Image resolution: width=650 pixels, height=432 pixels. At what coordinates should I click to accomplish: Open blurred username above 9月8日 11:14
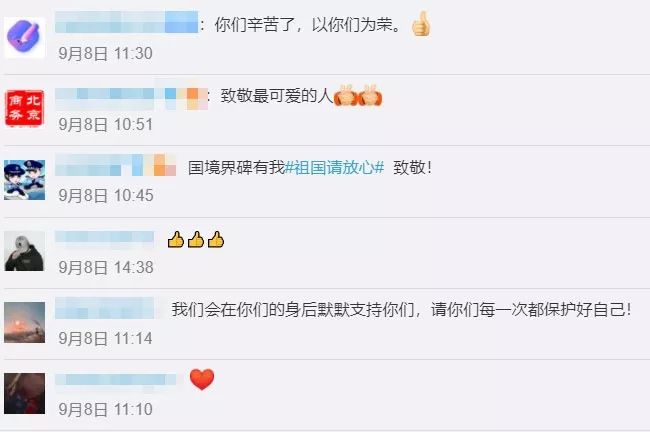104,308
